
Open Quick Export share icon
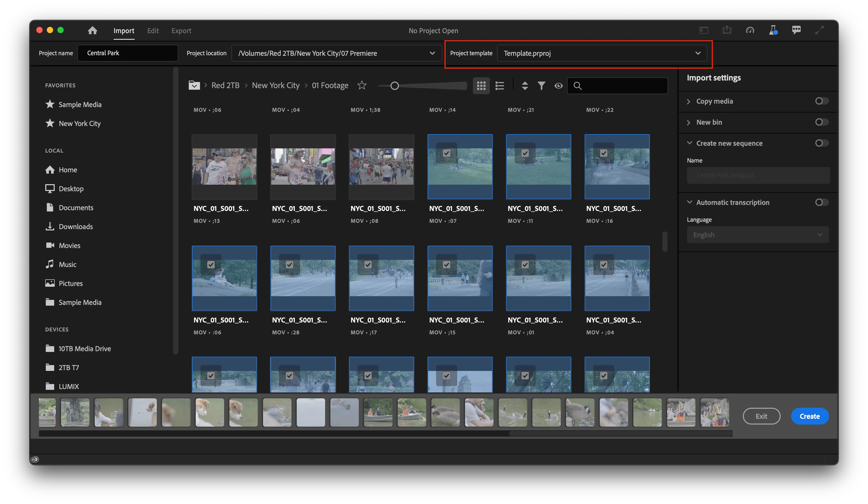727,30
